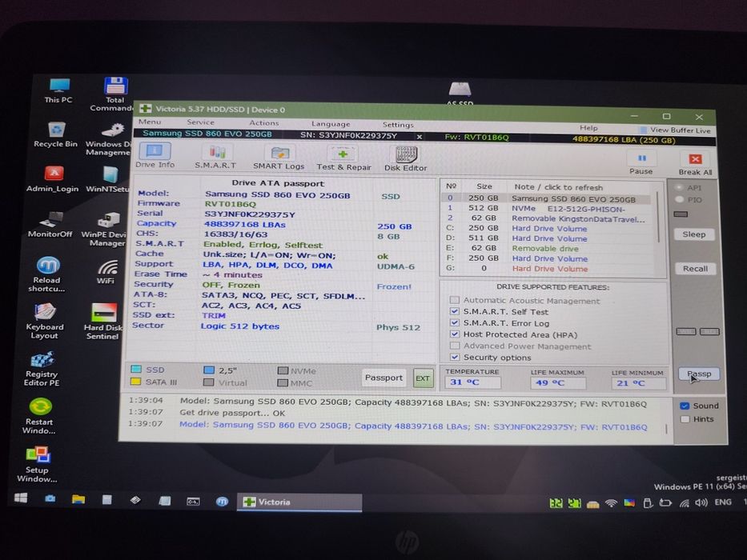This screenshot has height=560, width=747.
Task: Open the Drive Info tab icon
Action: 155,152
